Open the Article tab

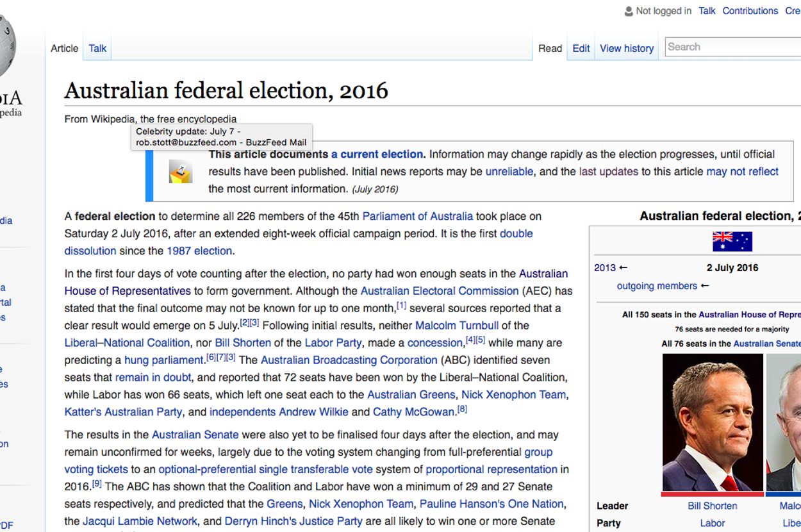click(65, 48)
